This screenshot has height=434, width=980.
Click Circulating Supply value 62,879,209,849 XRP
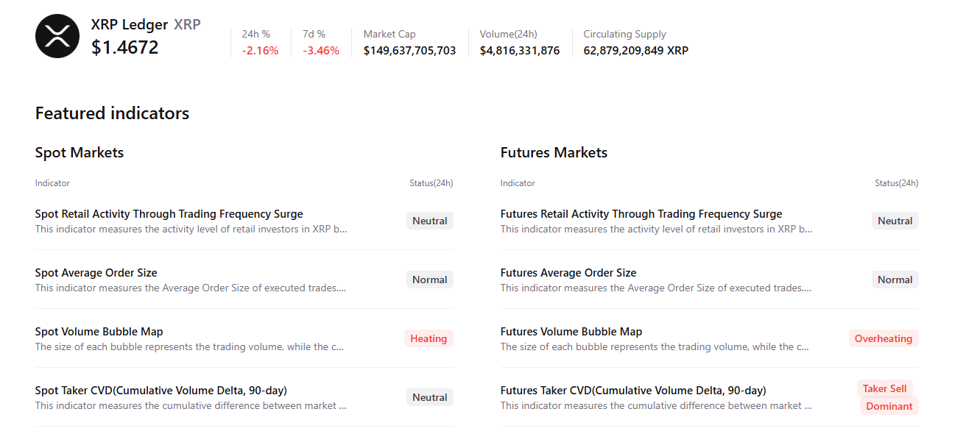(636, 51)
